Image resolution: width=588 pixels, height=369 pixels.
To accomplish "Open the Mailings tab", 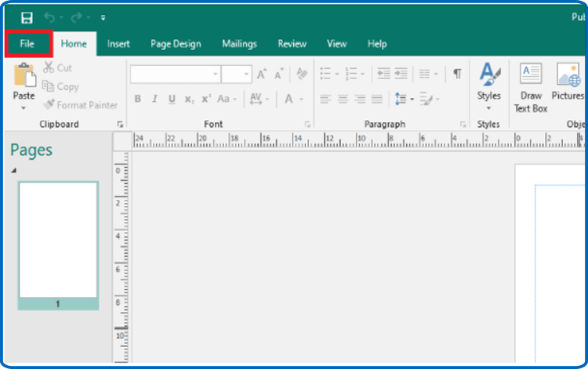I will (240, 44).
